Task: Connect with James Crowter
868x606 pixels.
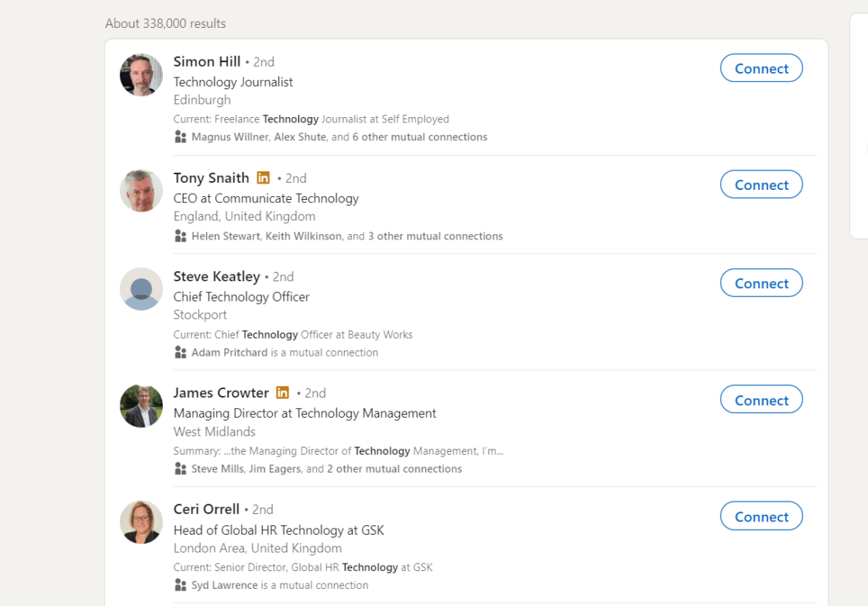Action: [x=761, y=399]
